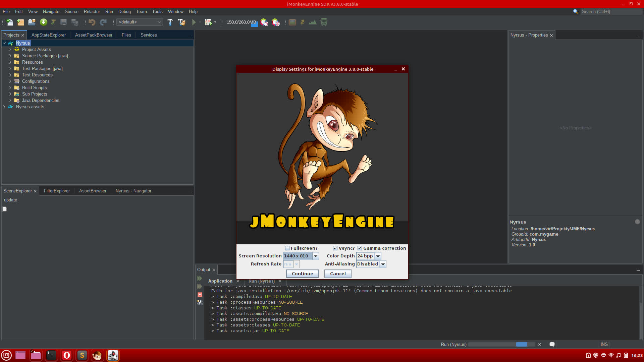The width and height of the screenshot is (644, 362).
Task: Click the New Project toolbar icon
Action: coord(21,22)
